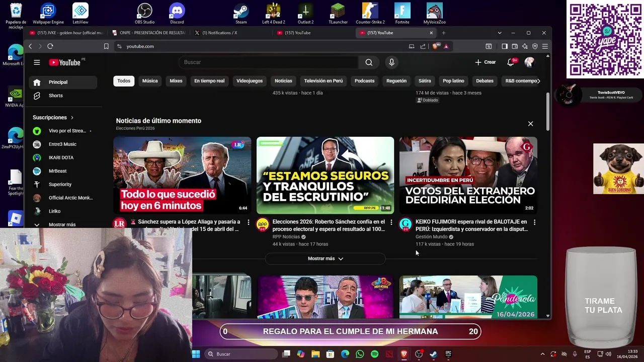This screenshot has width=644, height=362.
Task: Open the Counter-Strike 2 desktop shortcut
Action: (x=370, y=13)
